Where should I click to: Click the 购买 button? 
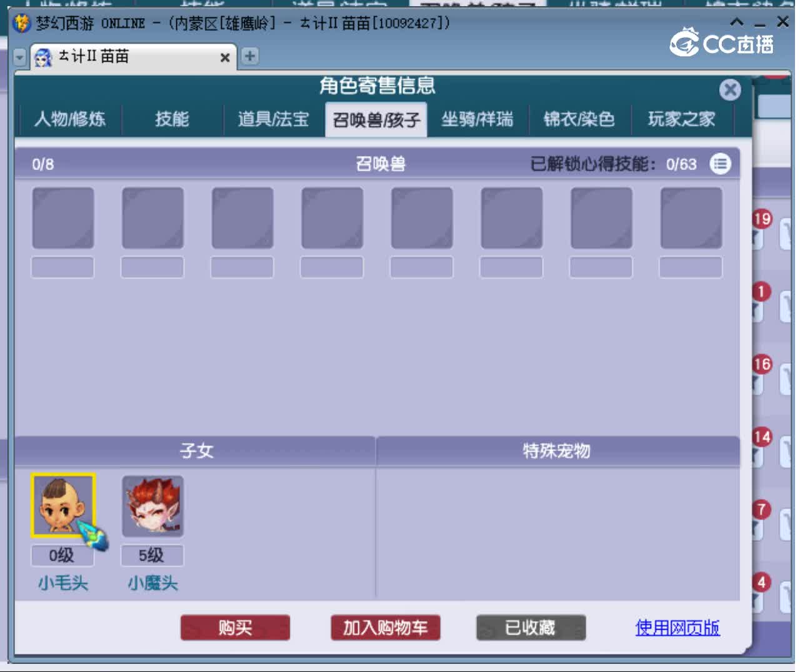pos(235,628)
